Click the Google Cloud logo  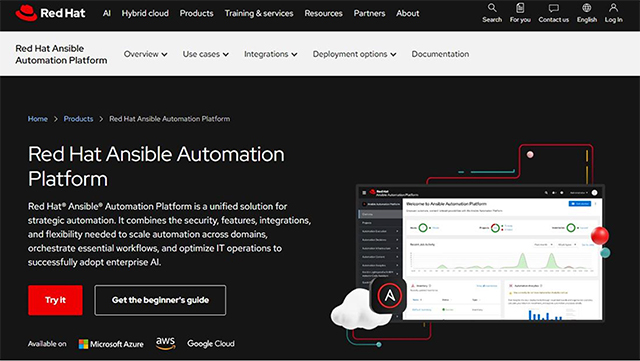coord(211,343)
